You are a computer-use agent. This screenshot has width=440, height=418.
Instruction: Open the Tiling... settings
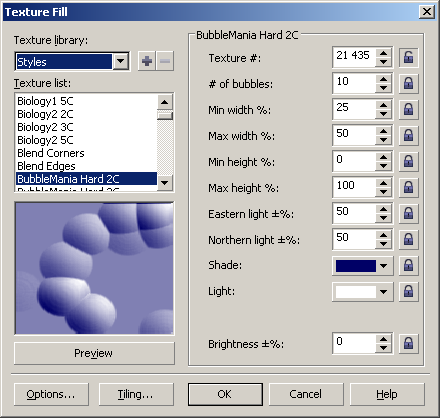tap(136, 394)
